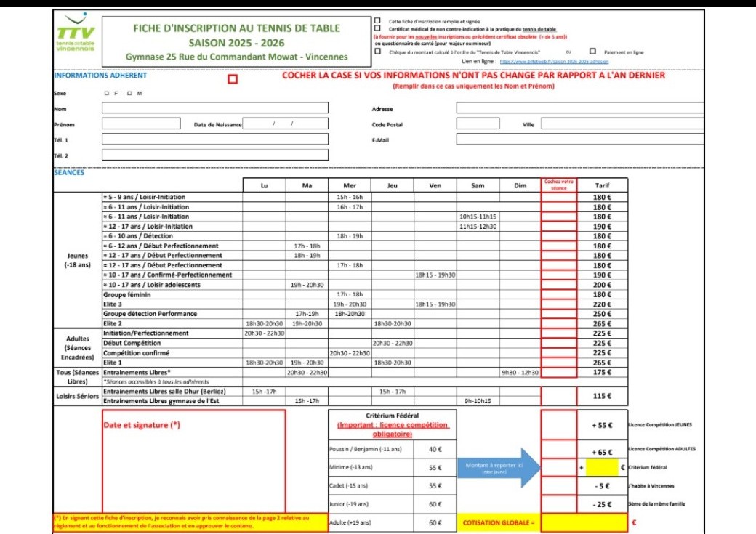Click the 'SAISON 2025 - 2026' title text
This screenshot has width=756, height=534.
[x=236, y=43]
